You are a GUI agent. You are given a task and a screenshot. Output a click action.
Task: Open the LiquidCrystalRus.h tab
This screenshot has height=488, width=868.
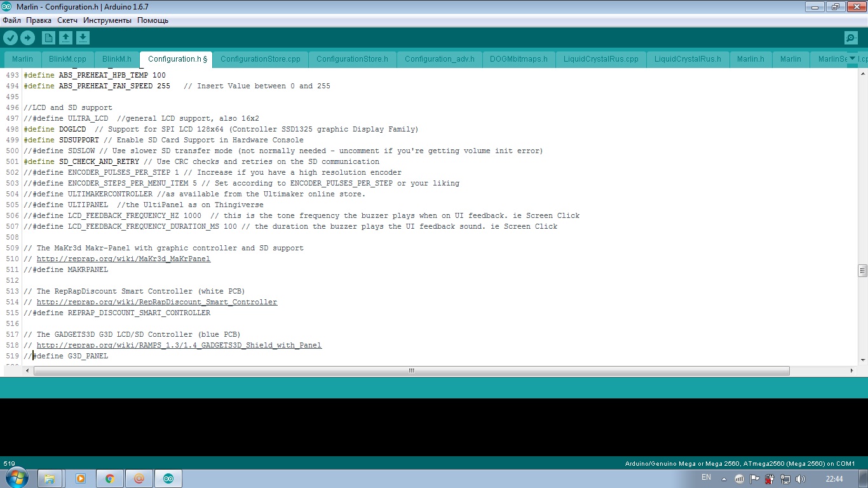click(x=688, y=59)
